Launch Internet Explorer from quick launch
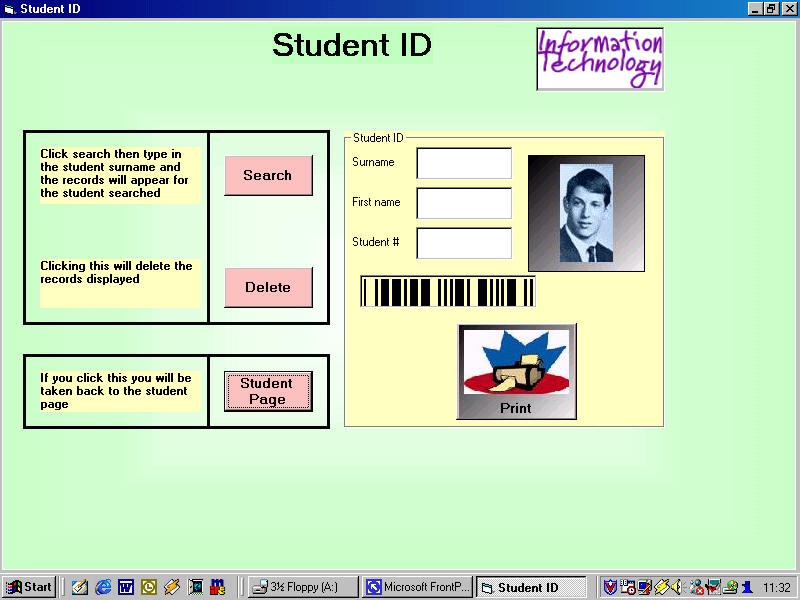 point(103,587)
